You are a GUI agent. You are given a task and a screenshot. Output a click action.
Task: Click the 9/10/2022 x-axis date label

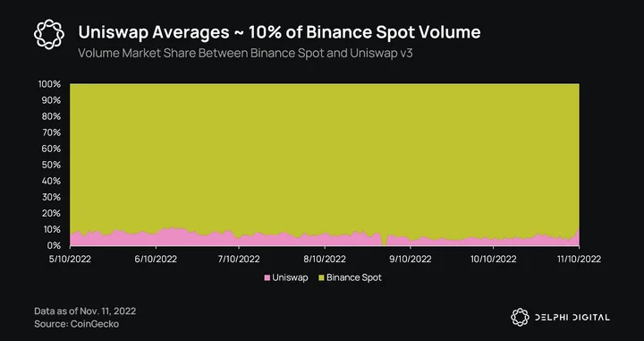coord(410,259)
